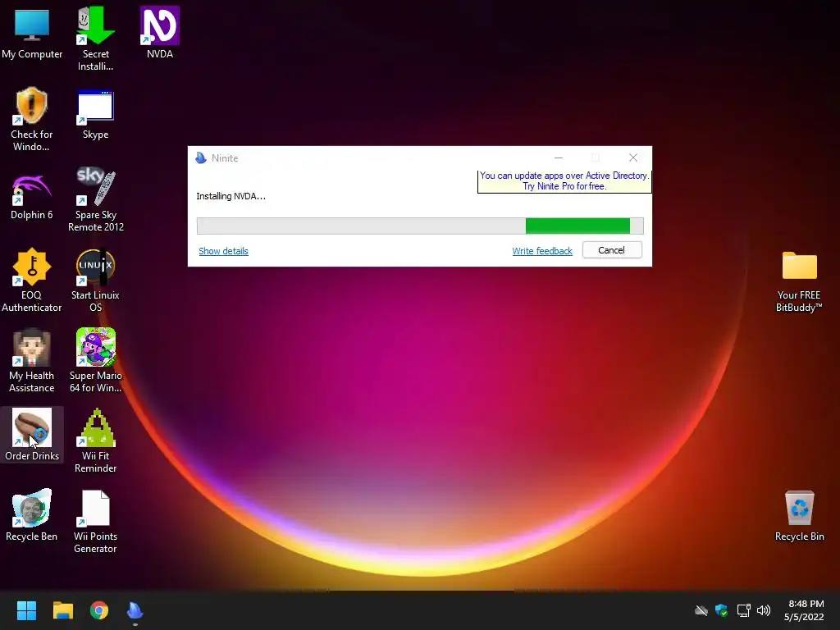The height and width of the screenshot is (630, 840).
Task: Minimize the Ninite window
Action: [558, 157]
